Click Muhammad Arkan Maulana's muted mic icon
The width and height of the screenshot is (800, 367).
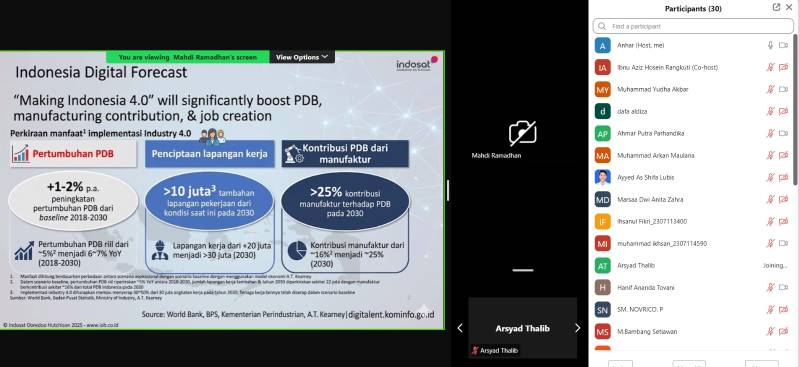coord(770,155)
